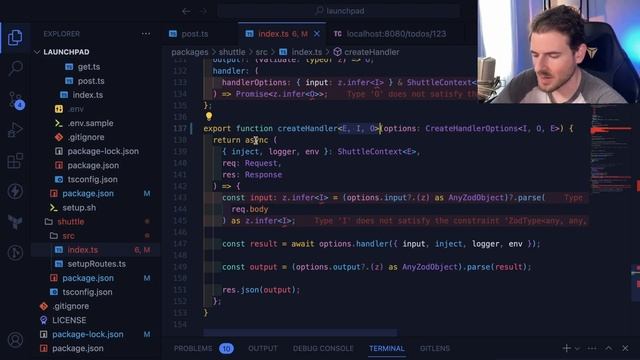Viewport: 640px width, 360px height.
Task: Open Thunder Client lightning icon in activity bar
Action: pyautogui.click(x=15, y=191)
